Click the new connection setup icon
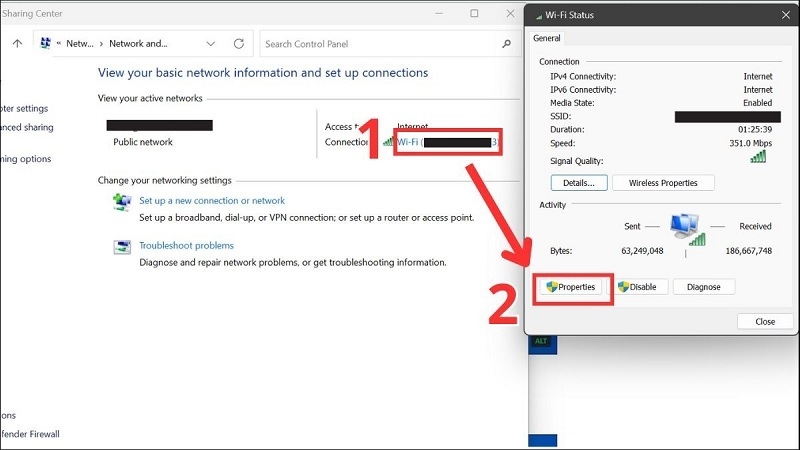The width and height of the screenshot is (800, 450). tap(122, 202)
